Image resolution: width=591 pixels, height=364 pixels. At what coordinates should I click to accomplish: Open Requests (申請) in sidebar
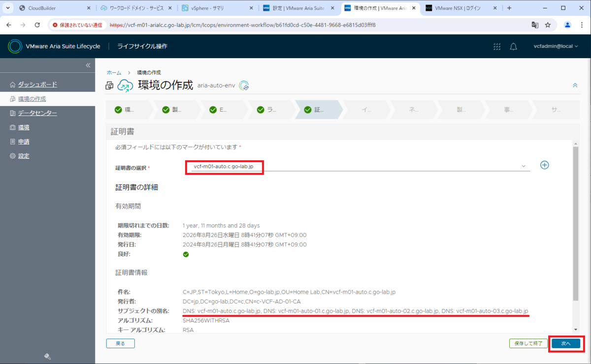24,142
